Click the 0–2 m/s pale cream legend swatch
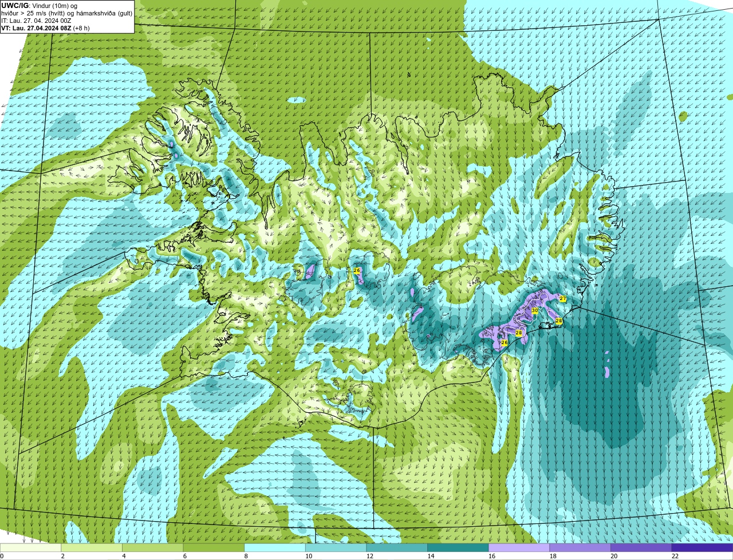This screenshot has height=560, width=733. click(30, 547)
